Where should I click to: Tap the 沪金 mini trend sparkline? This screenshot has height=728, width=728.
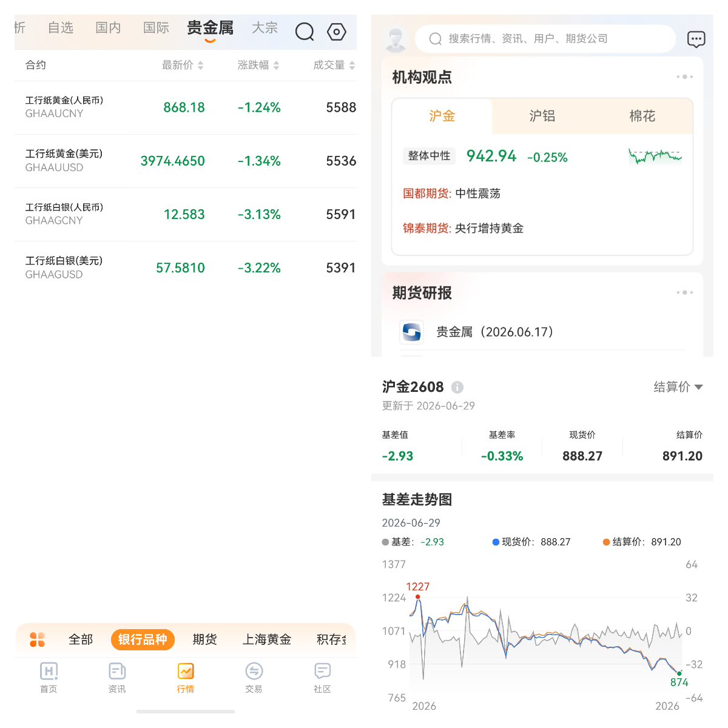(655, 157)
